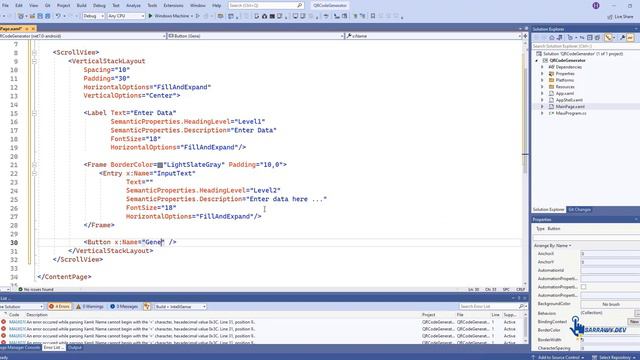Open the Button (Gene) element dropdown
This screenshot has height=360, width=640.
pyautogui.click(x=256, y=36)
